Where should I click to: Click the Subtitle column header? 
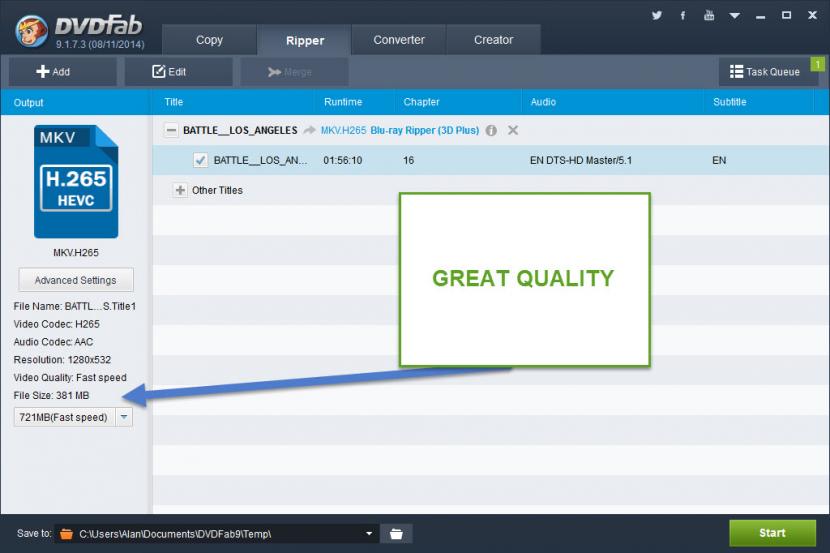(729, 102)
